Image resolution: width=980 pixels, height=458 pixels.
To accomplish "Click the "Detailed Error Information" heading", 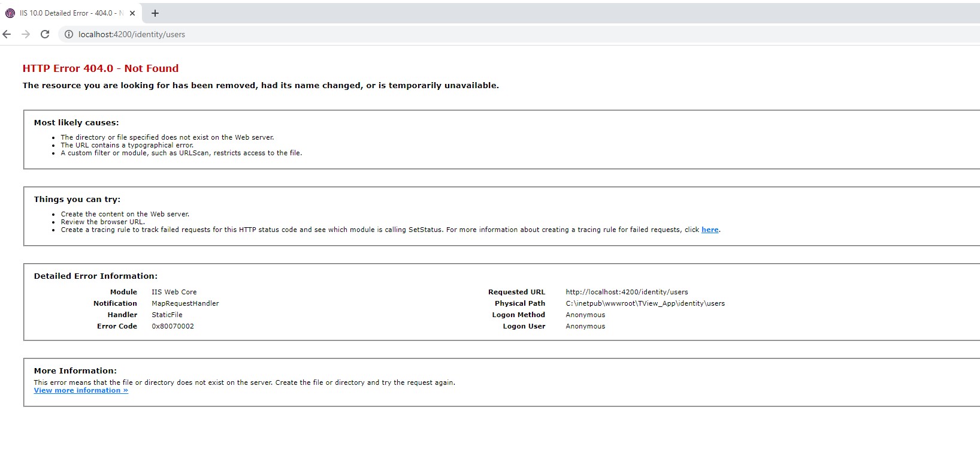I will pyautogui.click(x=95, y=276).
